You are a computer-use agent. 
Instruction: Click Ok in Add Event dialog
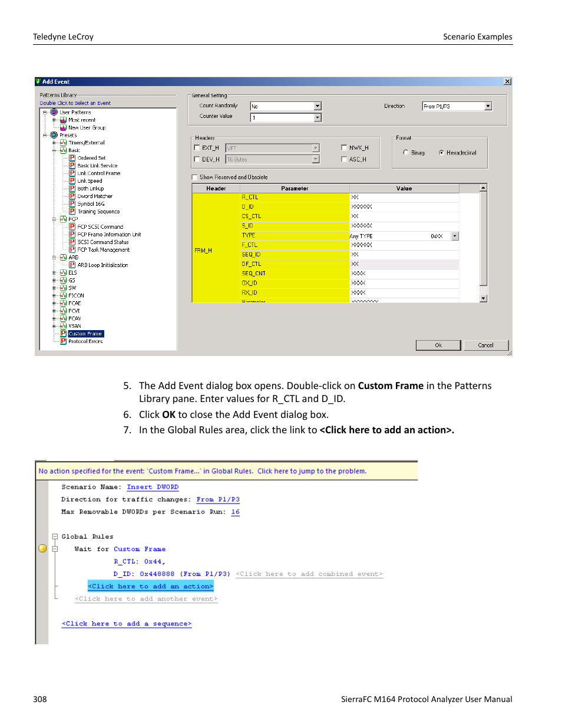tap(438, 345)
